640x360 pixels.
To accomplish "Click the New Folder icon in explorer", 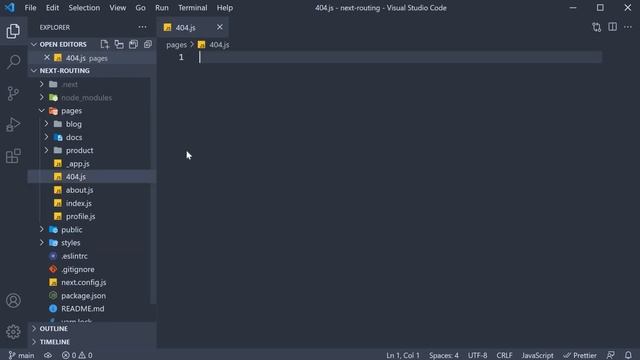I will click(119, 44).
